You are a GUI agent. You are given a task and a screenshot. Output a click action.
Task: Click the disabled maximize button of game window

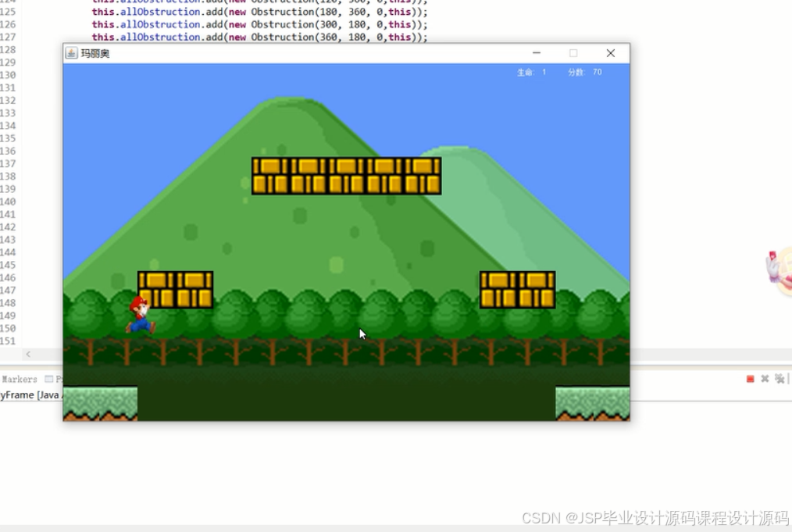point(573,53)
